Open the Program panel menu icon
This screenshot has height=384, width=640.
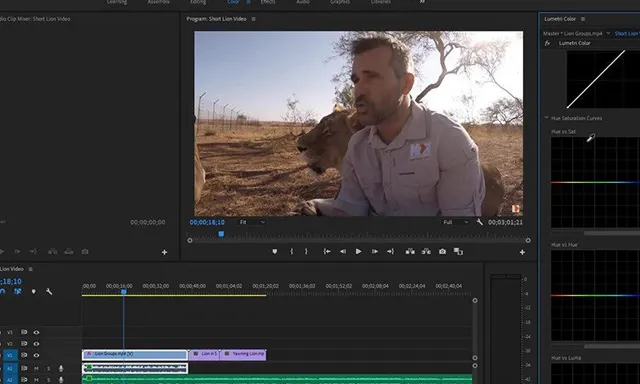click(253, 19)
